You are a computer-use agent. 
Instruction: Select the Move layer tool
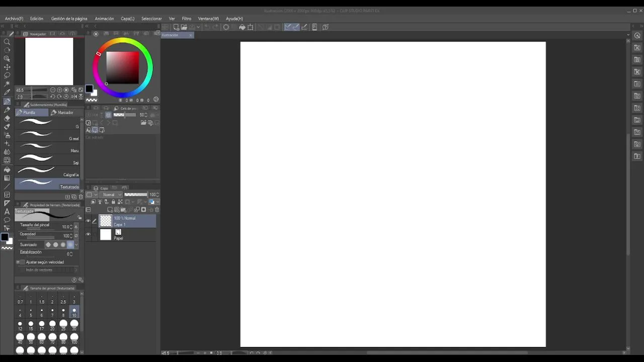[7, 67]
